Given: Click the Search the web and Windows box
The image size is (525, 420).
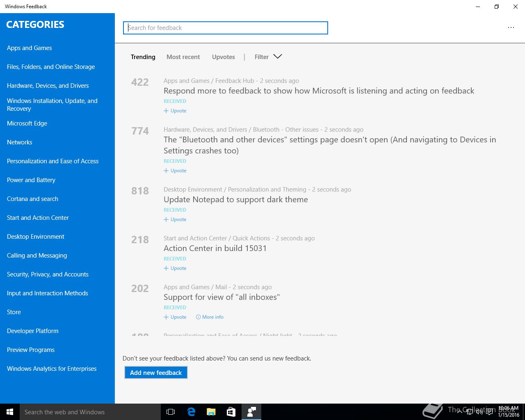Looking at the screenshot, I should click(x=90, y=412).
